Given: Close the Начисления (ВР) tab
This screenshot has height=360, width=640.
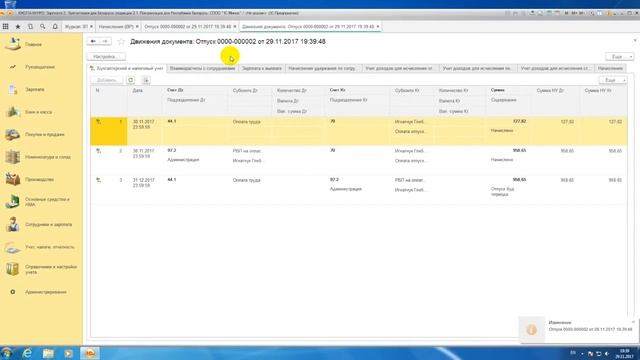Looking at the screenshot, I should [x=137, y=27].
